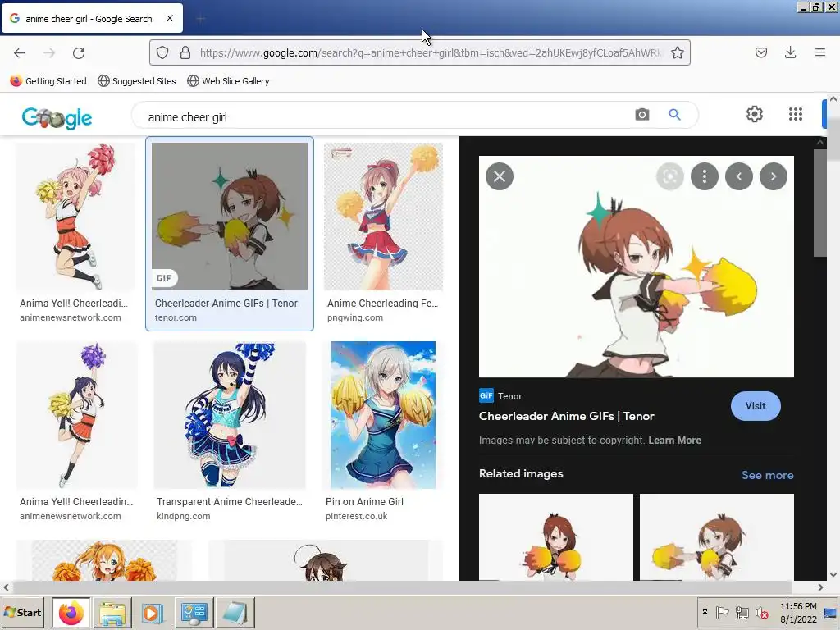Click the site security padlock icon

185,52
